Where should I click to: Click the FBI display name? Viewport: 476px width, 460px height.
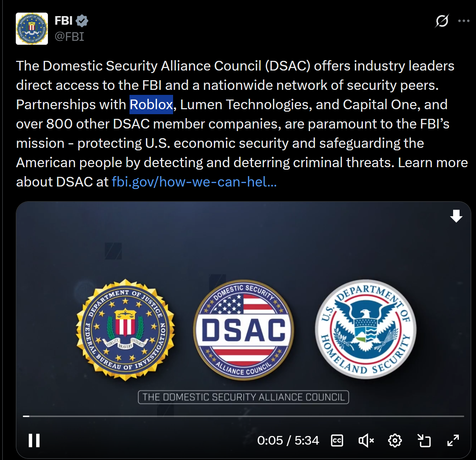click(64, 21)
